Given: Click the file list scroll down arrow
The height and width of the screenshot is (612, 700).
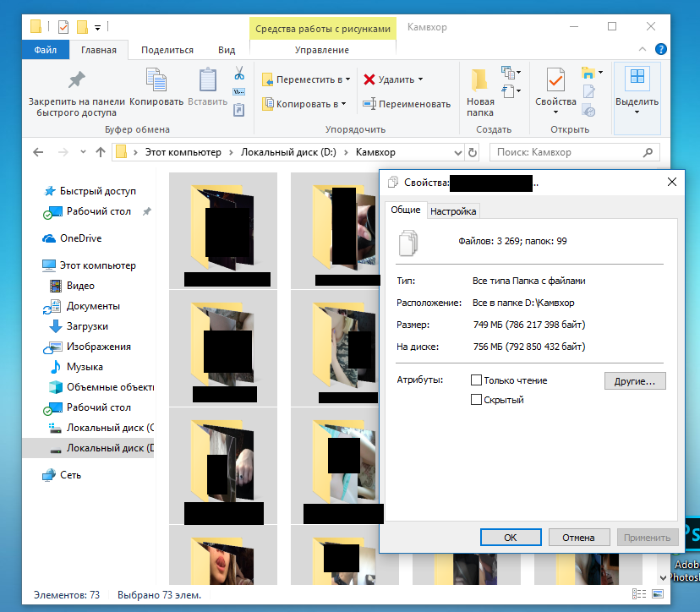Looking at the screenshot, I should pyautogui.click(x=663, y=578).
